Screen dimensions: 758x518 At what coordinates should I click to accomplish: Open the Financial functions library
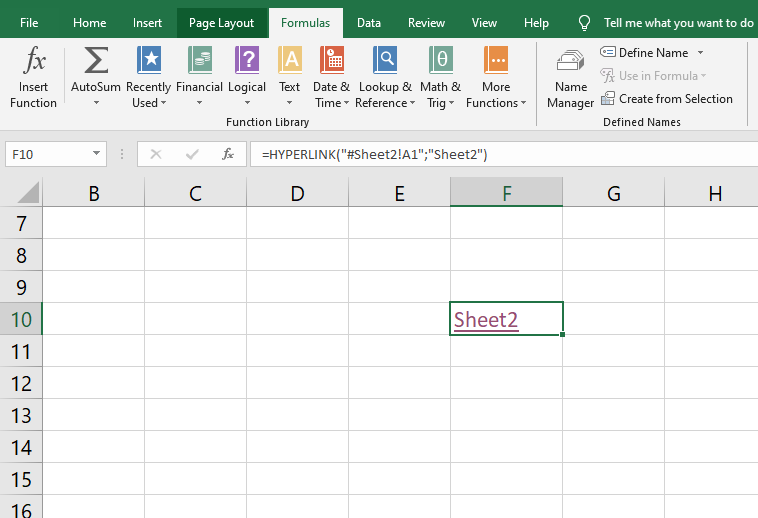point(199,78)
